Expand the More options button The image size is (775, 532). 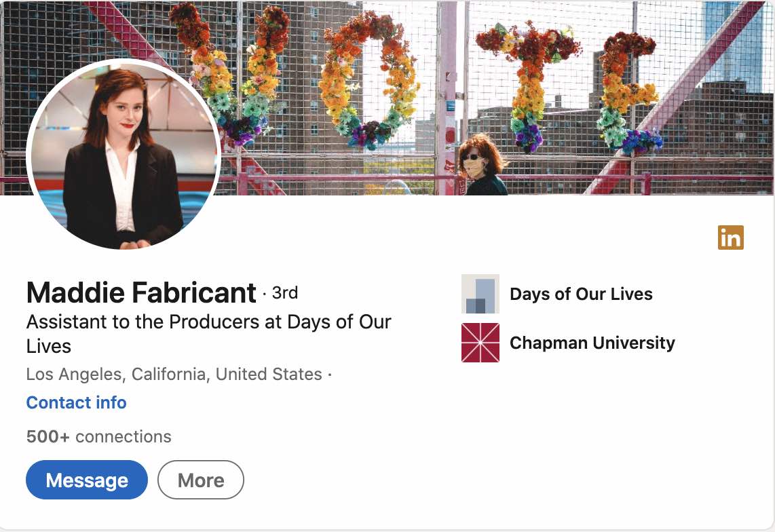click(201, 480)
